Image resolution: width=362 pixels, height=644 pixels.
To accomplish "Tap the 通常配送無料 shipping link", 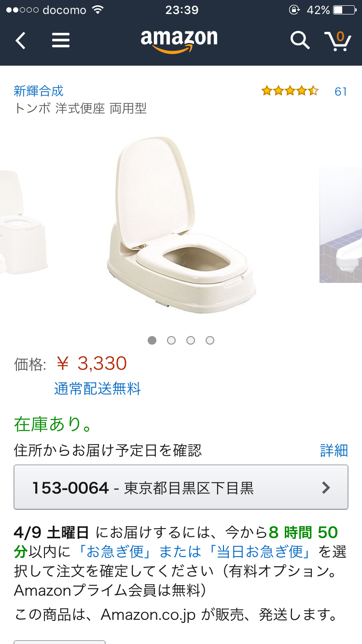I will click(x=97, y=389).
